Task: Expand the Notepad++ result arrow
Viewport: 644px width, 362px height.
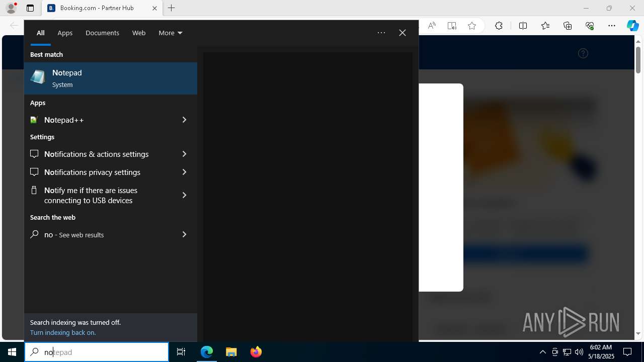Action: (x=184, y=120)
